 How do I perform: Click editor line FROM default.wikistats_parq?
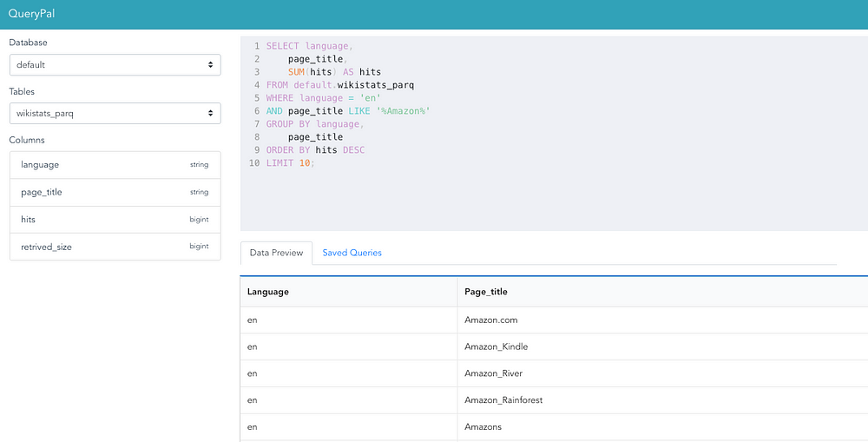(x=340, y=85)
